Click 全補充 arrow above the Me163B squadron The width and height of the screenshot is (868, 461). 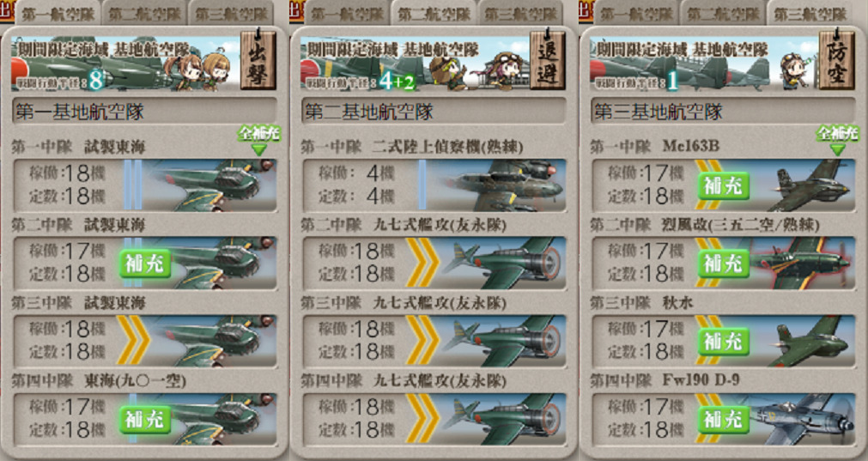[837, 141]
